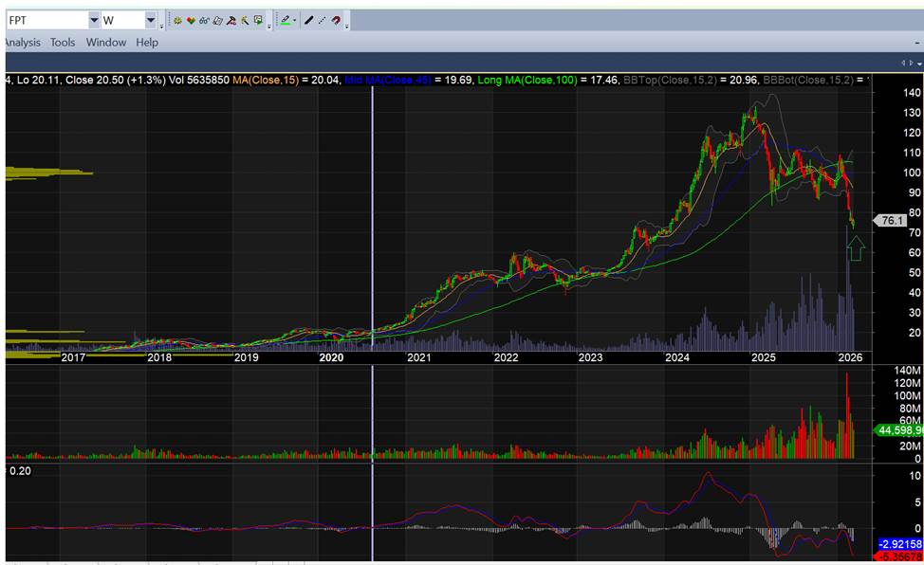
Task: Click the green gear icon in toolbar
Action: [177, 21]
